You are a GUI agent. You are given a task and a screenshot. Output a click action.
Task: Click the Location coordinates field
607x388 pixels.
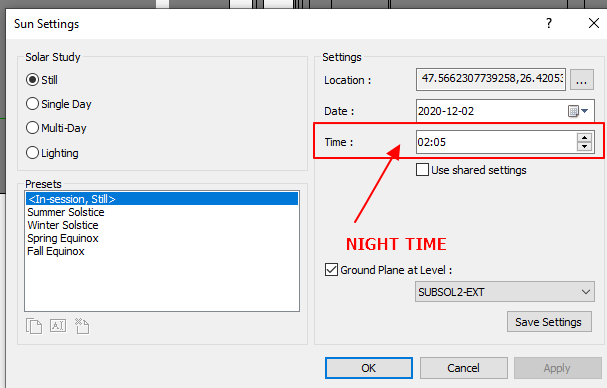tap(491, 79)
